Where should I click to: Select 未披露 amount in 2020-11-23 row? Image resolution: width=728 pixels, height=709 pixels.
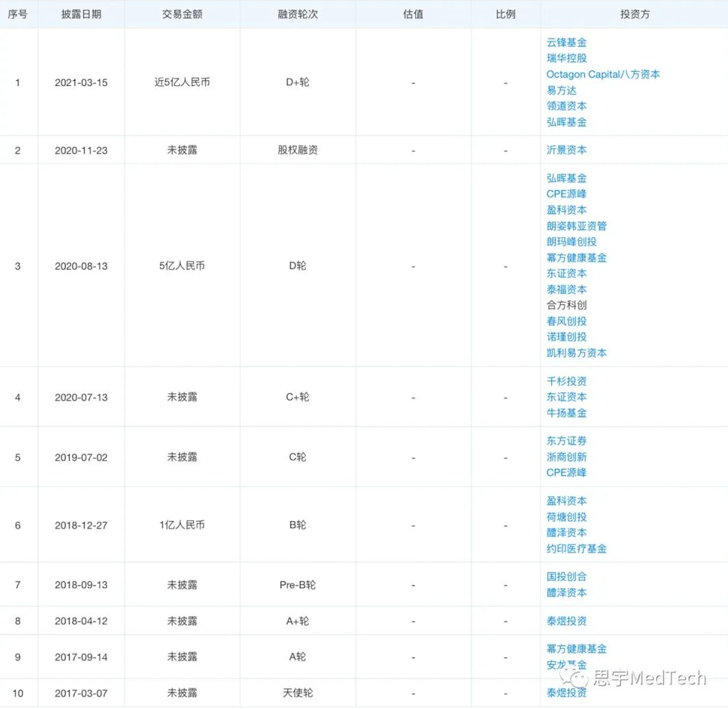coord(182,150)
